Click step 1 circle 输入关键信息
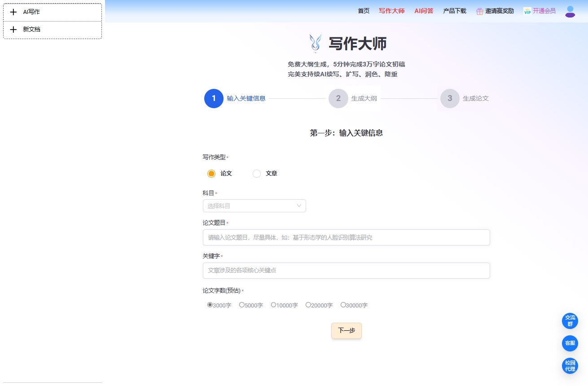 click(x=214, y=99)
